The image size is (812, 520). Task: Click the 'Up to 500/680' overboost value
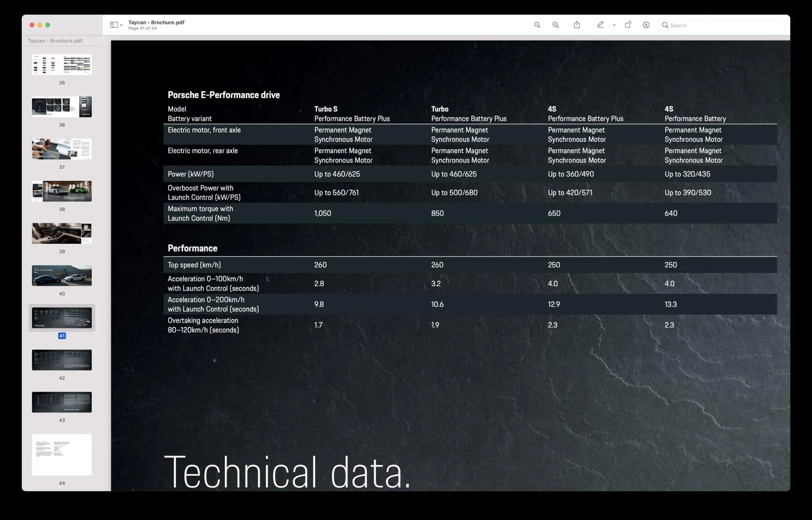click(x=454, y=192)
